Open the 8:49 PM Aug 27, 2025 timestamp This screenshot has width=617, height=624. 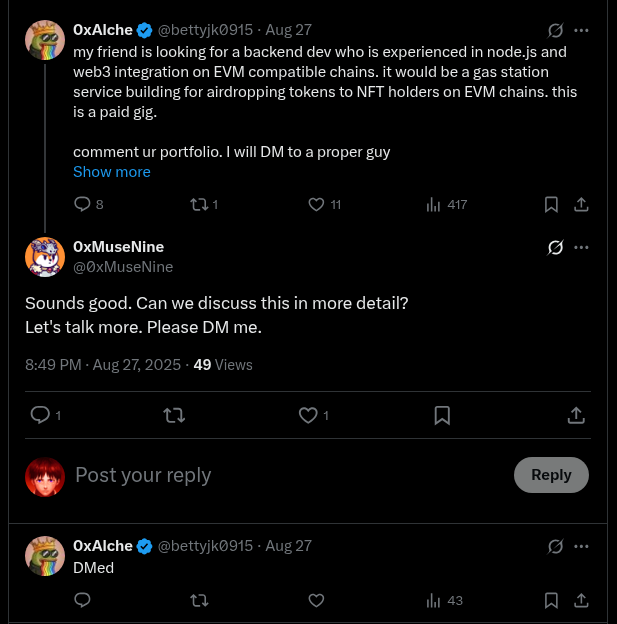[x=104, y=365]
